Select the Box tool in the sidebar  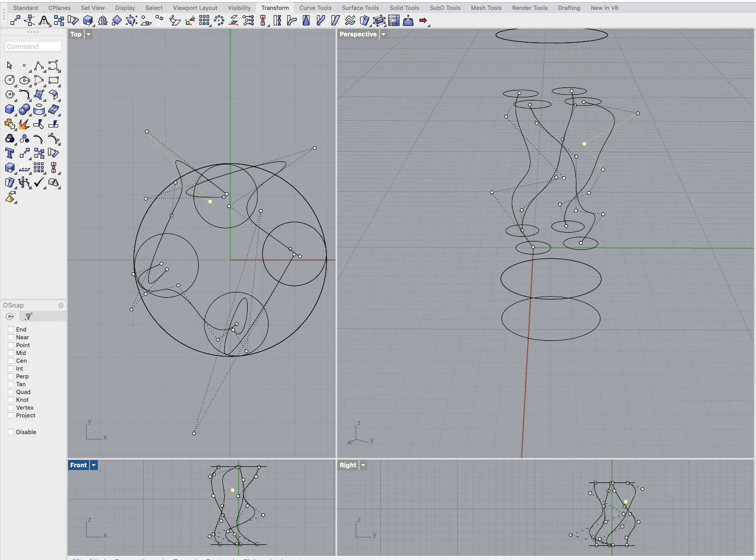point(9,110)
